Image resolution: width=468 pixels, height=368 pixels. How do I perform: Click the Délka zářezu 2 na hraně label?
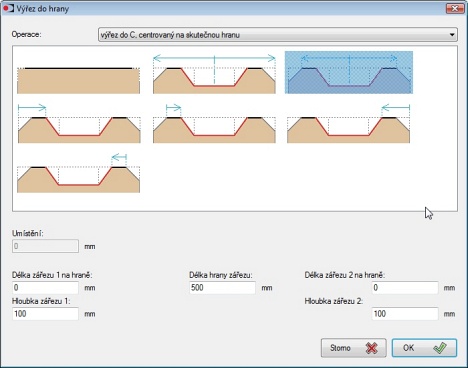tap(345, 275)
